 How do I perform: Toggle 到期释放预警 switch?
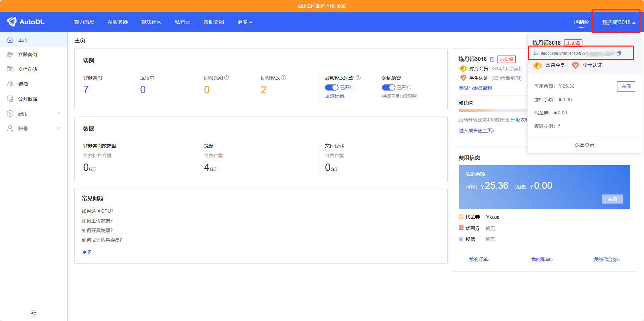pyautogui.click(x=331, y=87)
